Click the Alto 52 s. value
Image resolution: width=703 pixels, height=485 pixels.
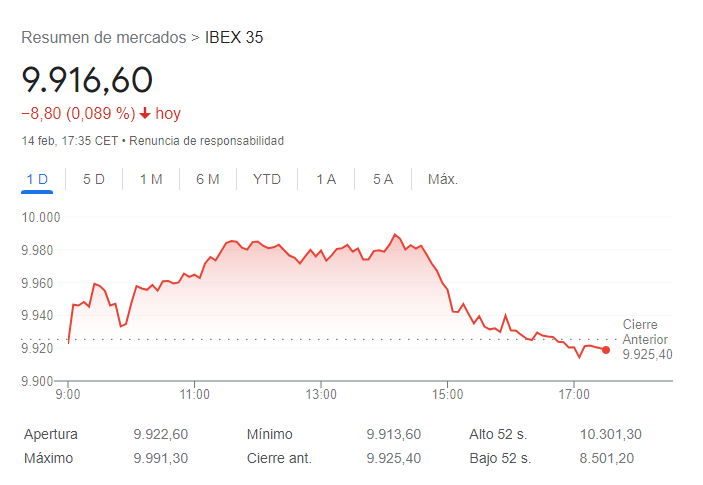[611, 434]
